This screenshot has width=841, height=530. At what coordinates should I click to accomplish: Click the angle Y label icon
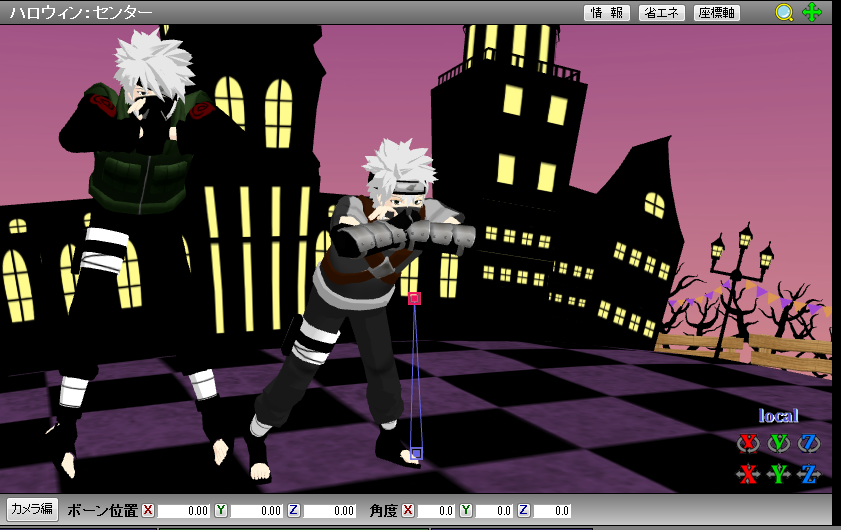coord(466,510)
